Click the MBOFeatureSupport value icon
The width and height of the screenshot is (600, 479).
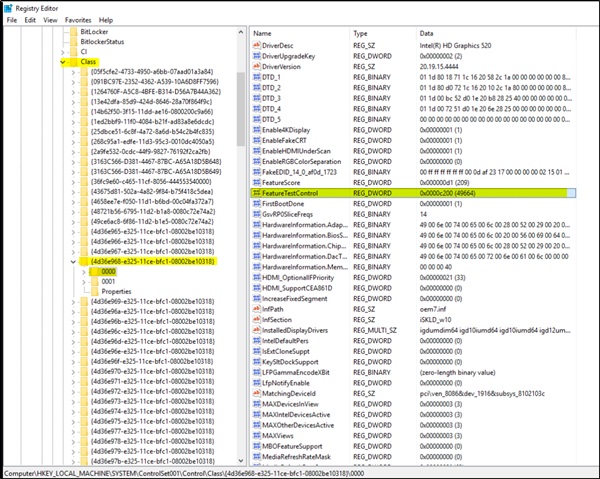pos(256,446)
